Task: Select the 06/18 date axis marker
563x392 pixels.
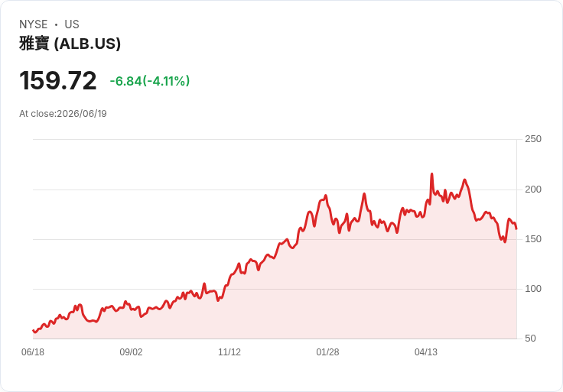Action: pyautogui.click(x=33, y=352)
